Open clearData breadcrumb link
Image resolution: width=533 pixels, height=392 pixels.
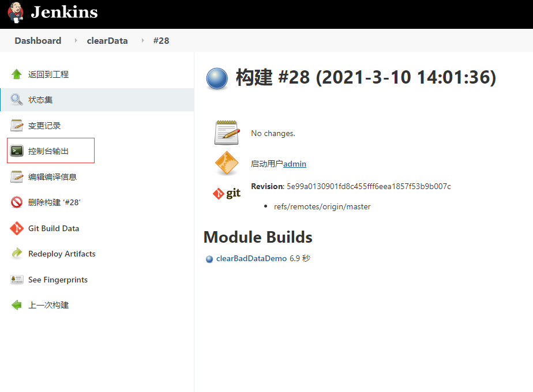coord(107,41)
